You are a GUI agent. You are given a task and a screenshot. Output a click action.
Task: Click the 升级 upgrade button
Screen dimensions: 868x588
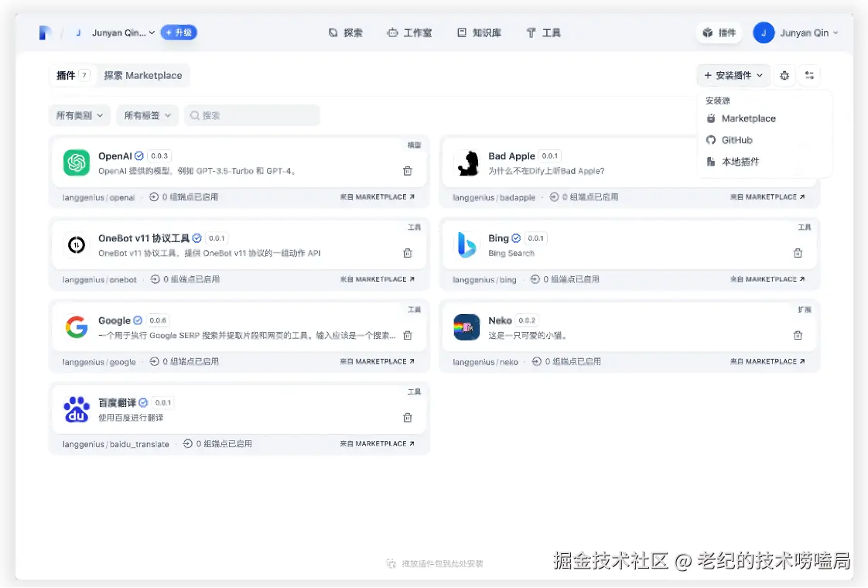[x=179, y=32]
